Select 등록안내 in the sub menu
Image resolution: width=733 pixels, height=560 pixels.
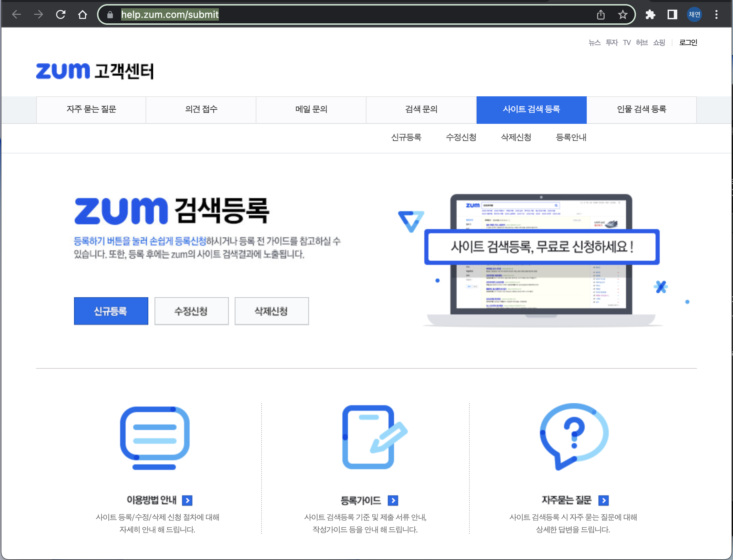click(x=571, y=138)
